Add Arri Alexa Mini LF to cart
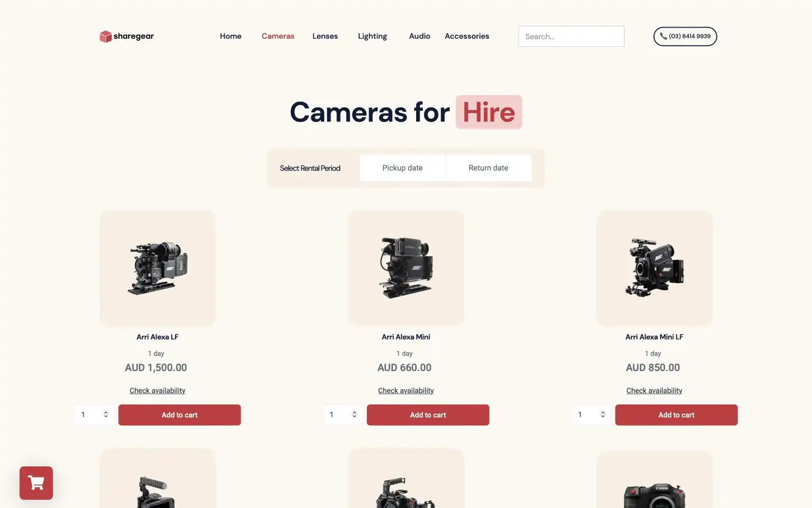The height and width of the screenshot is (508, 812). (677, 415)
